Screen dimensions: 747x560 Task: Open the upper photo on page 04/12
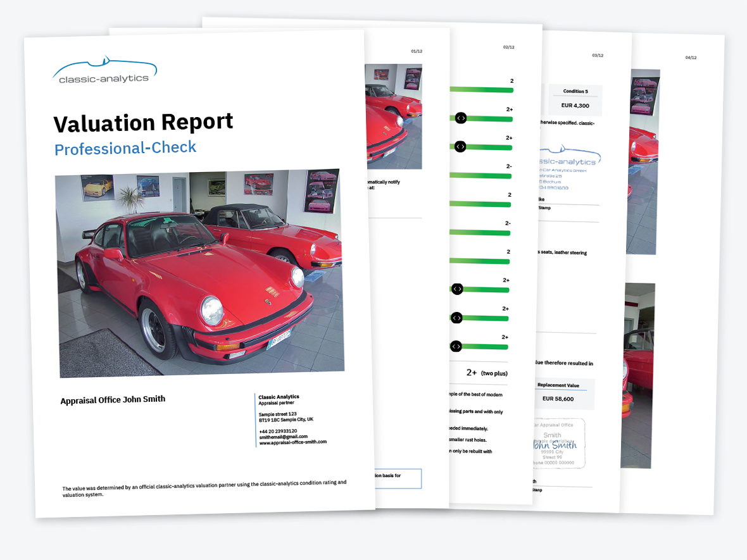click(644, 161)
